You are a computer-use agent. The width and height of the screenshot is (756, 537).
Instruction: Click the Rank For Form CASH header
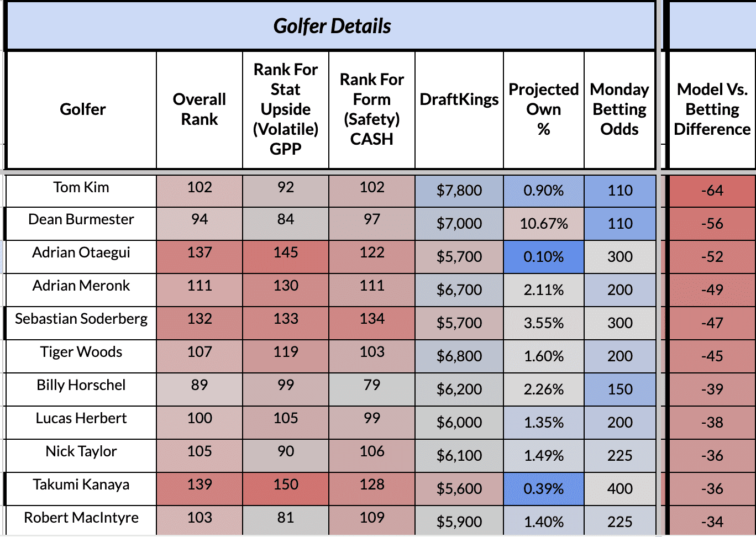pos(372,109)
